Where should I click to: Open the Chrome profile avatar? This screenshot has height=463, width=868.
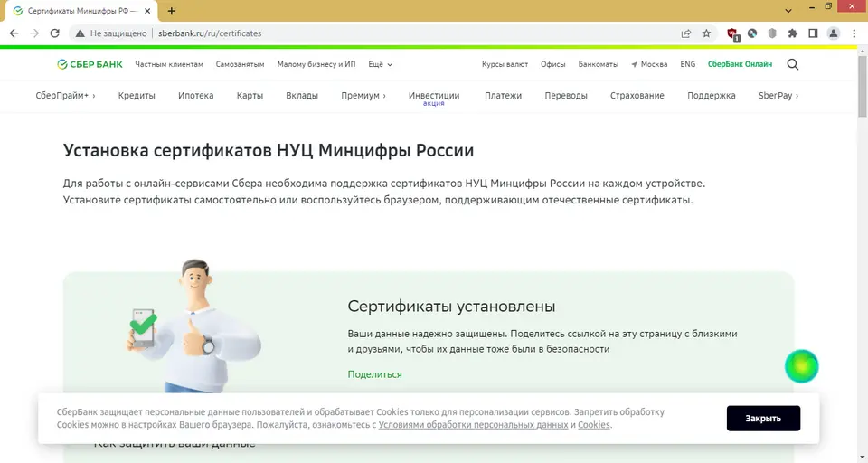point(833,33)
